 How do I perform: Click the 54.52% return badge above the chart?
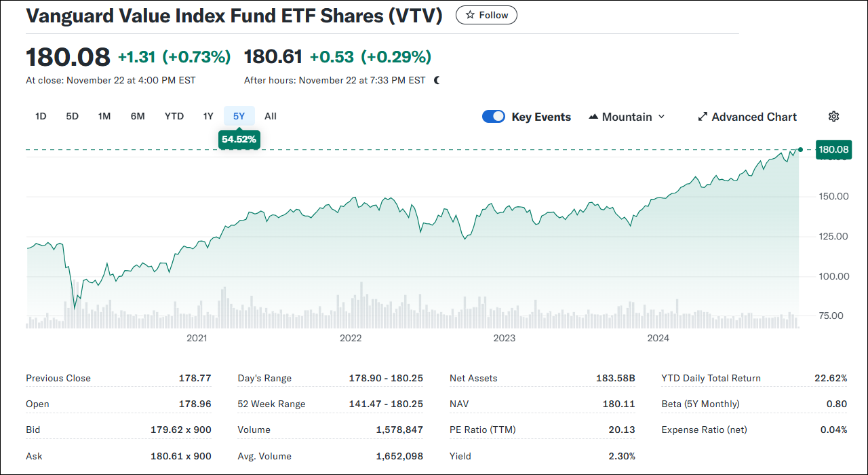pyautogui.click(x=239, y=139)
